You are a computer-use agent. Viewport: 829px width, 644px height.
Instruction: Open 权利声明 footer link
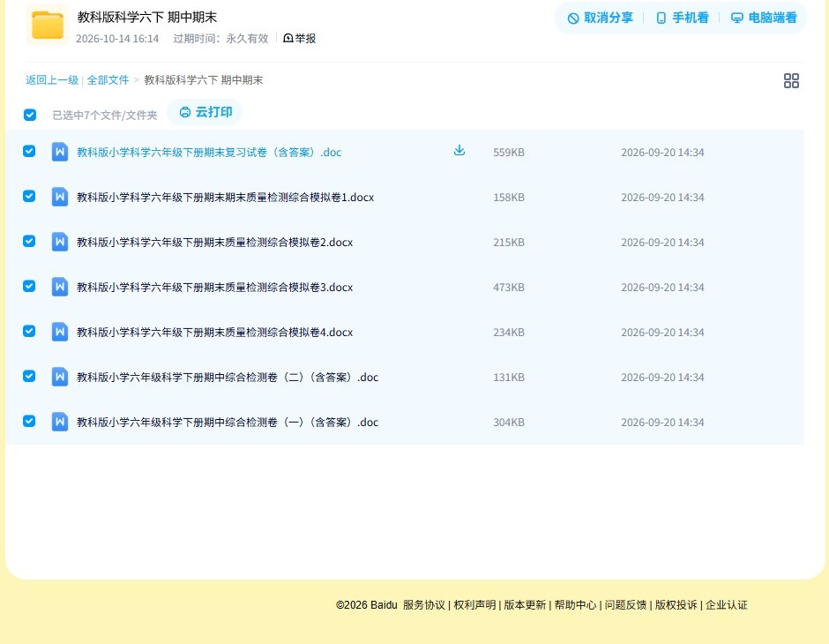tap(474, 605)
